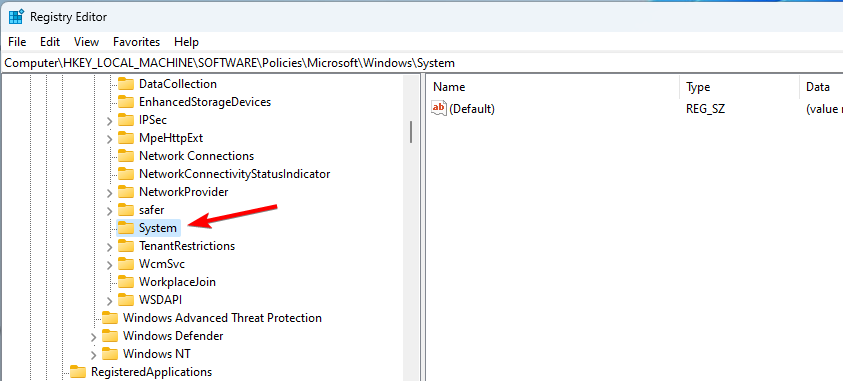Click the Windows Defender folder icon
The height and width of the screenshot is (381, 843).
[110, 336]
